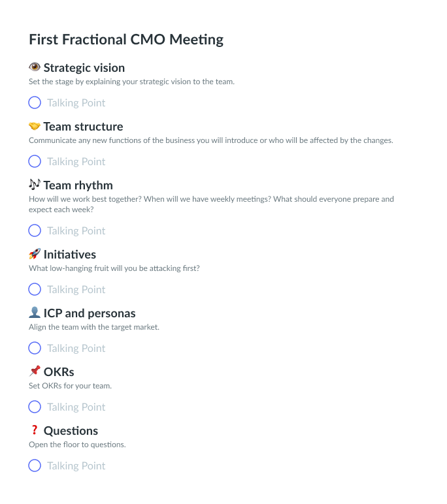The width and height of the screenshot is (447, 504).
Task: Check the talking point circle under Strategic vision
Action: [x=35, y=102]
